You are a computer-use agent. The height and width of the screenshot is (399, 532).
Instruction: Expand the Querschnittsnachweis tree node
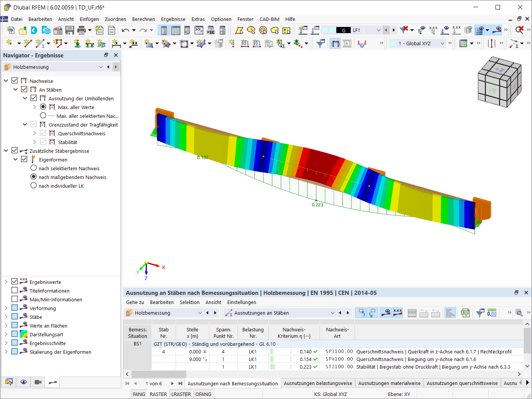(x=35, y=133)
